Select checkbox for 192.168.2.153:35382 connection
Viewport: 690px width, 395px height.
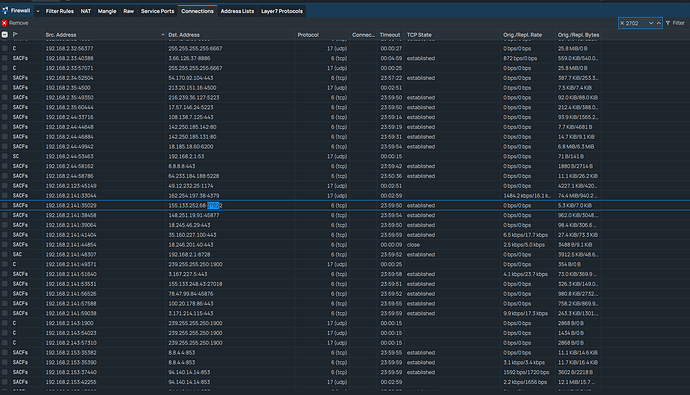point(4,352)
